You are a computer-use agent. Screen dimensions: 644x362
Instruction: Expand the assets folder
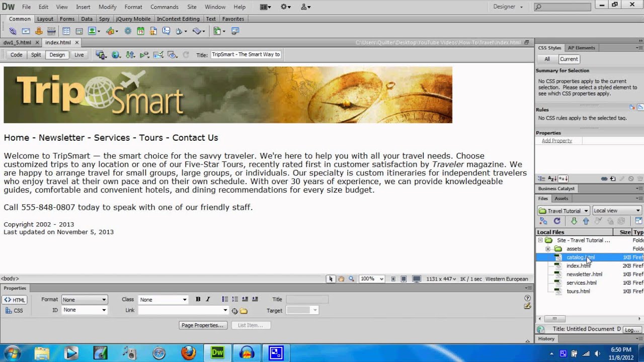[x=548, y=249]
